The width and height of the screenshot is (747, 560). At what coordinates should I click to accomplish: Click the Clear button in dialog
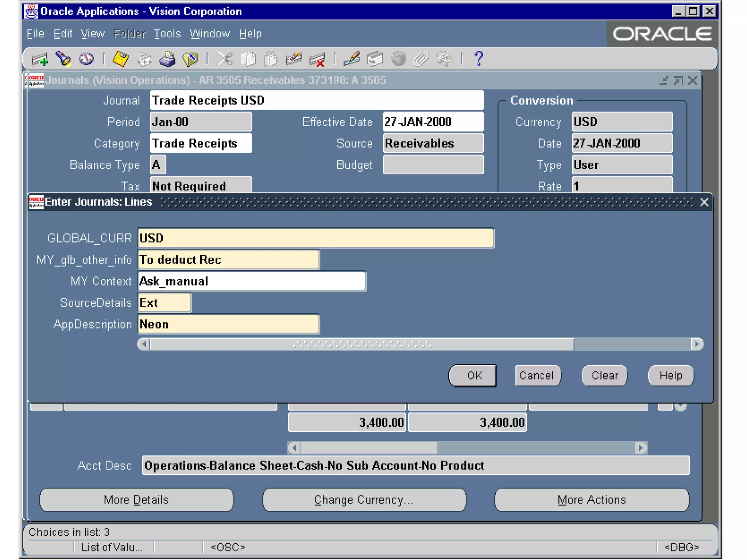(604, 376)
